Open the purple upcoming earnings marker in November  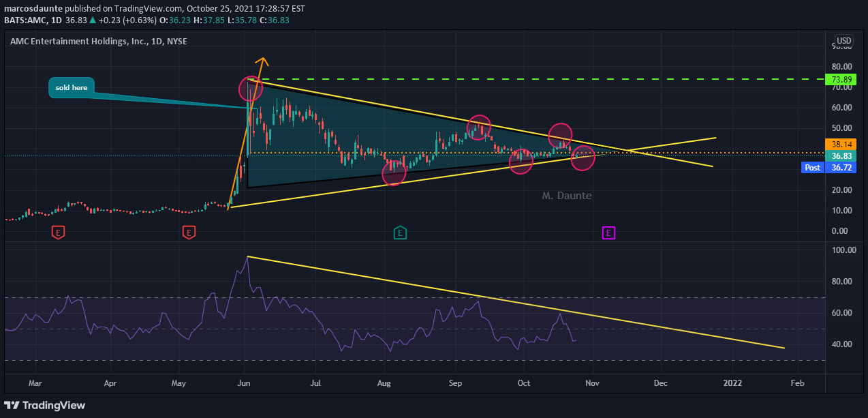pyautogui.click(x=608, y=233)
